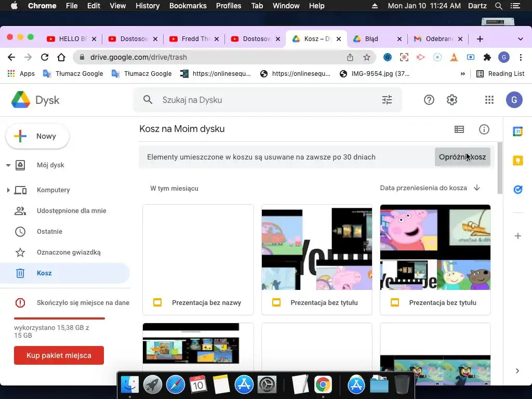Open System Preferences from the Dock
Image resolution: width=532 pixels, height=399 pixels.
(x=267, y=384)
